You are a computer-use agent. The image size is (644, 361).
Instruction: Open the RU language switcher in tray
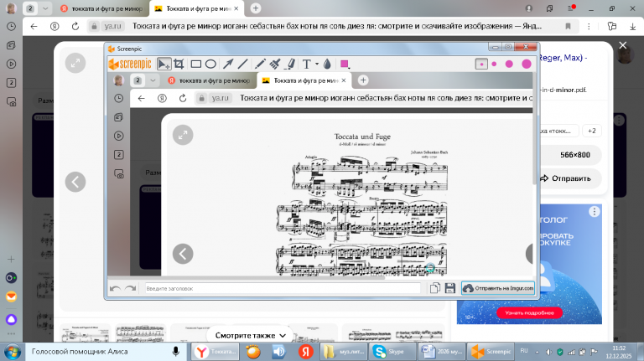click(x=524, y=351)
